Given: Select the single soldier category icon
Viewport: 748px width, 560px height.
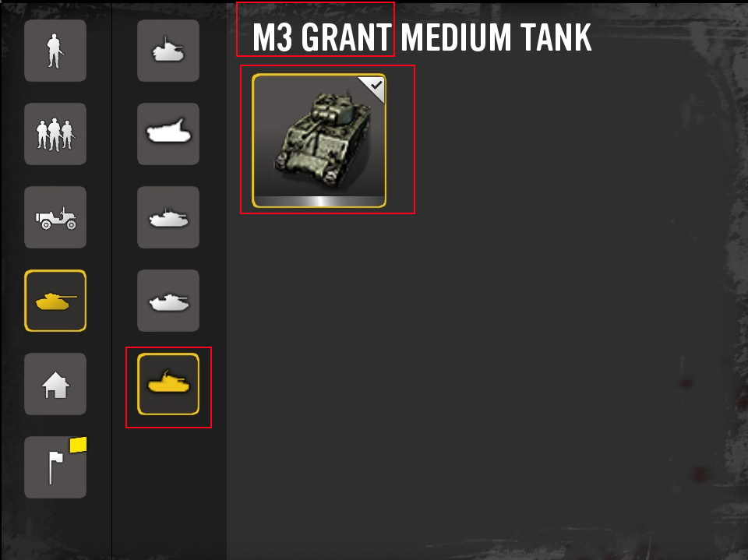Looking at the screenshot, I should [x=55, y=51].
